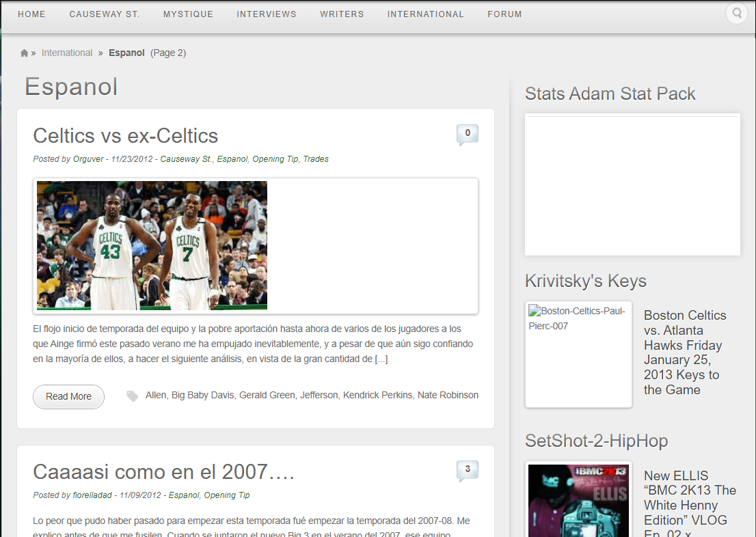756x537 pixels.
Task: Open Opening Tip category under Caaaasi post
Action: 227,495
